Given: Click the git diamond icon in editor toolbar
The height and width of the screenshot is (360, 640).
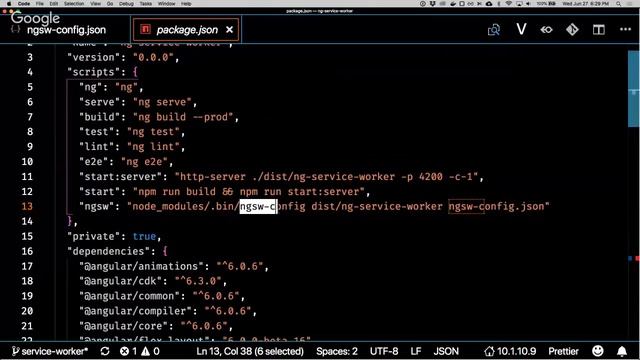Looking at the screenshot, I should pyautogui.click(x=572, y=29).
